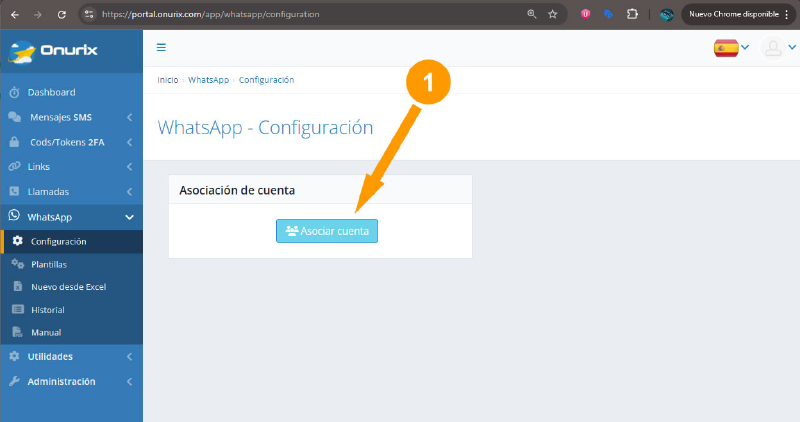800x422 pixels.
Task: Reload the page
Action: click(x=62, y=15)
